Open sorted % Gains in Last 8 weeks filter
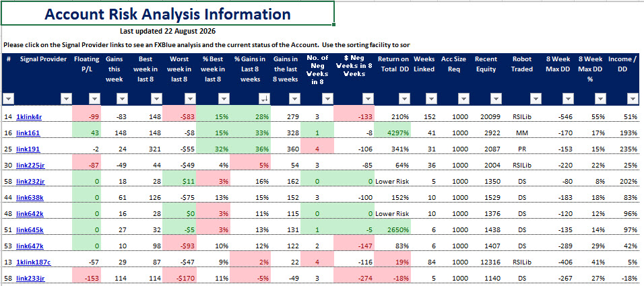 tap(265, 98)
